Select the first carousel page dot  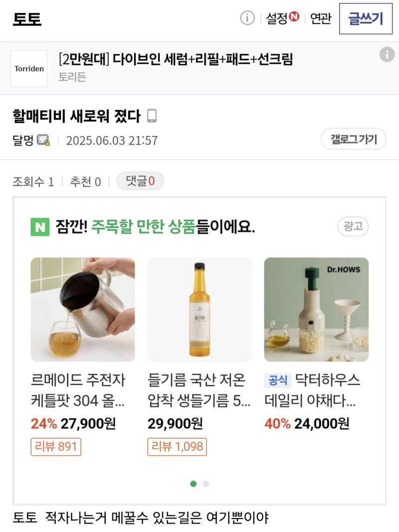tap(194, 484)
